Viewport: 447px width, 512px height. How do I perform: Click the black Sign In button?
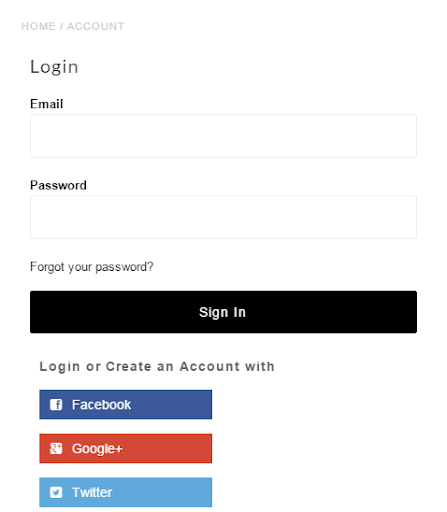click(x=223, y=312)
